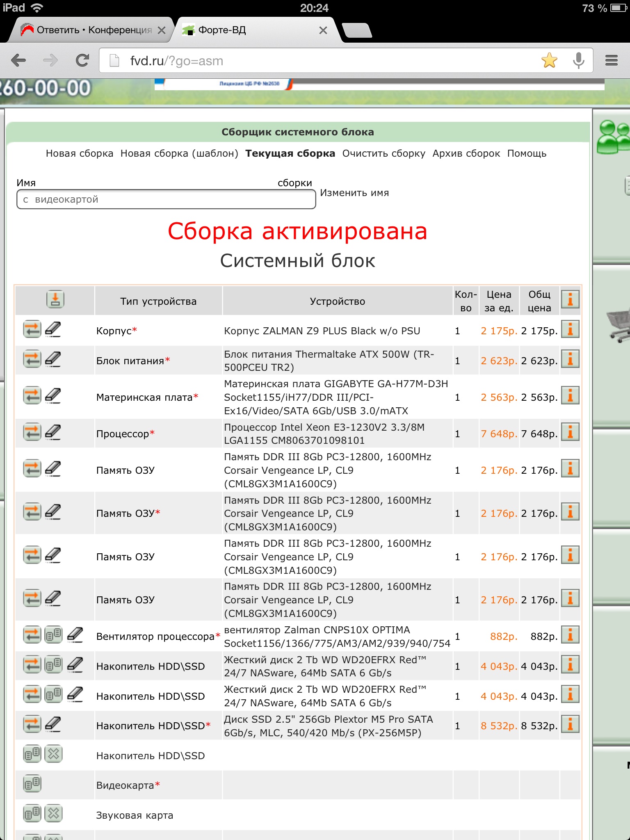Open the shopping cart in right sidebar
Viewport: 630px width, 840px height.
[x=619, y=326]
